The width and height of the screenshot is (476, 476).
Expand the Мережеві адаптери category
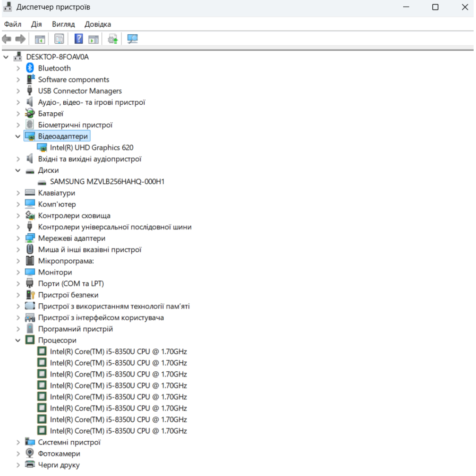click(18, 238)
